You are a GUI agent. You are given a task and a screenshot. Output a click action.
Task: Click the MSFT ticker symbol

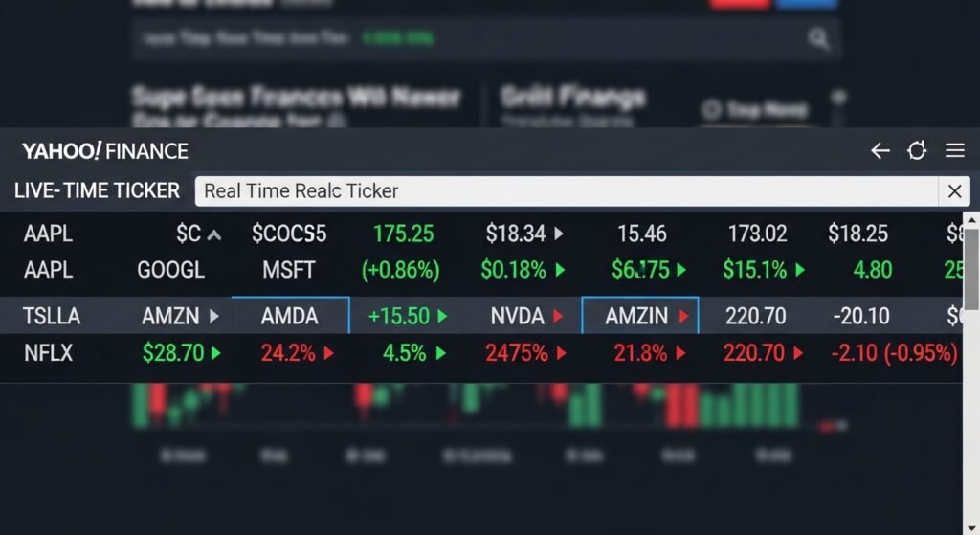[x=288, y=270]
